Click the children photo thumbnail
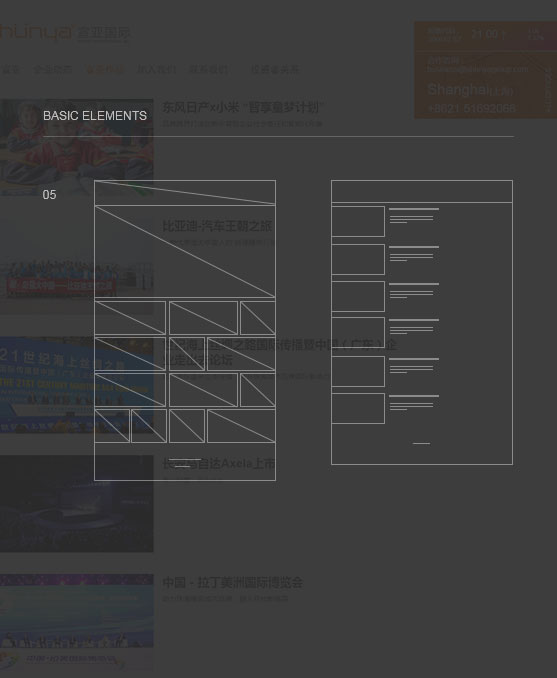The width and height of the screenshot is (557, 678). [x=77, y=147]
